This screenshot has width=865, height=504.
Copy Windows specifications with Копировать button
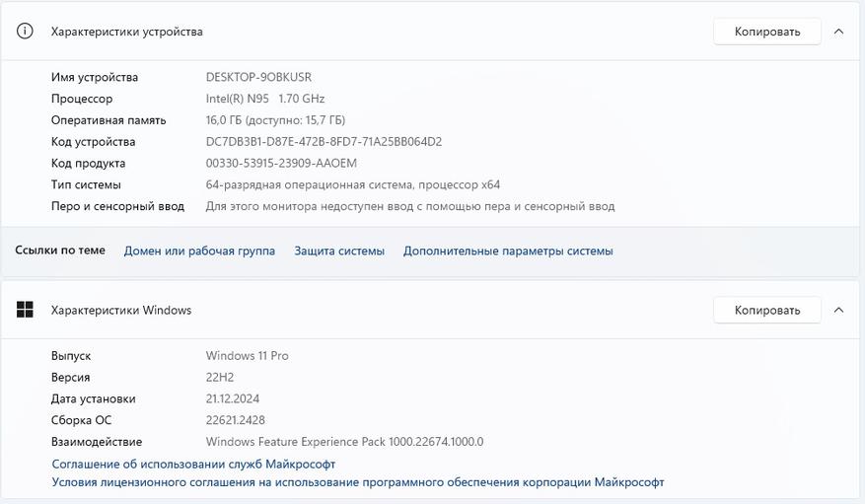pyautogui.click(x=766, y=310)
